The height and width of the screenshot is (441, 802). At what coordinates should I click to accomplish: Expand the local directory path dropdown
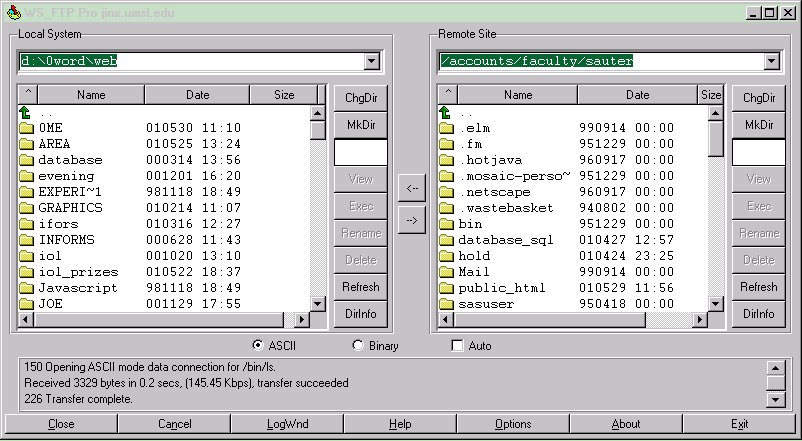tap(371, 62)
